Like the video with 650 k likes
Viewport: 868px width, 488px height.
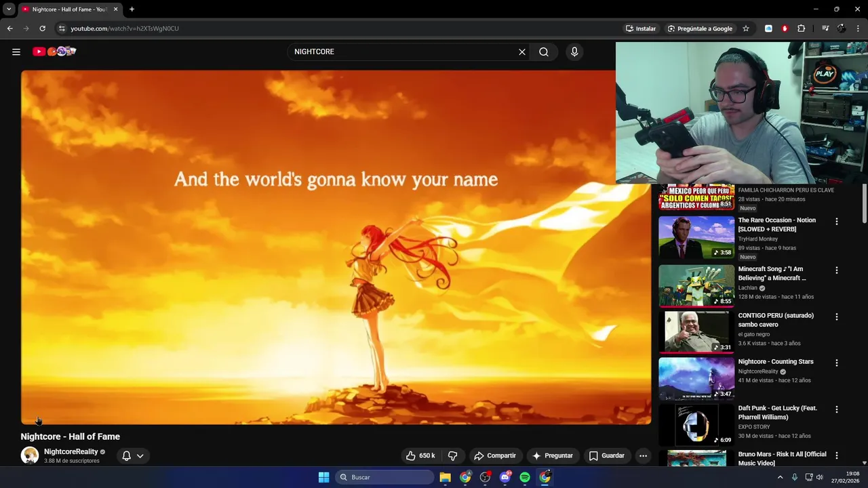click(x=420, y=455)
